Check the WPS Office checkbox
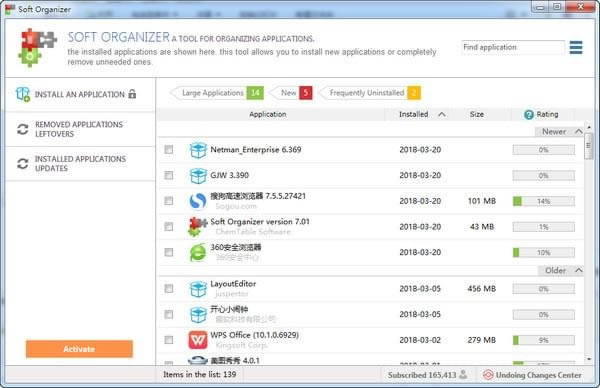 click(x=168, y=340)
